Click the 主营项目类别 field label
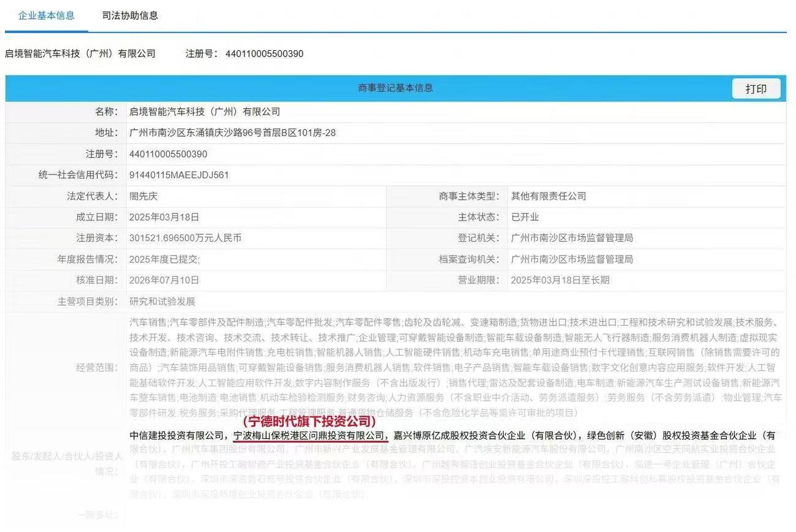This screenshot has height=532, width=796. 87,301
